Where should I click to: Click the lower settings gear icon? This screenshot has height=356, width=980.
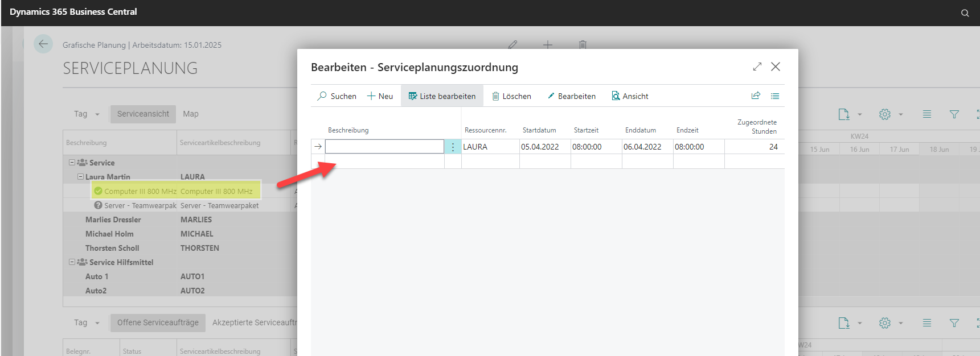pos(884,323)
